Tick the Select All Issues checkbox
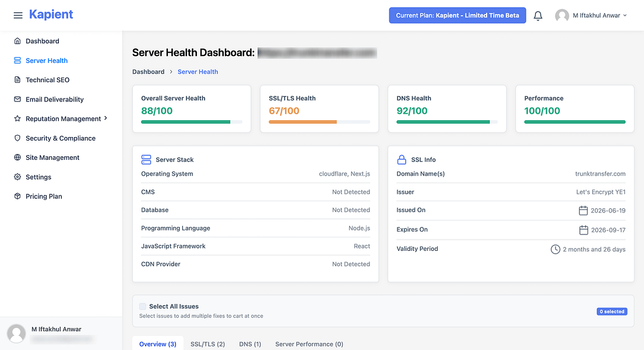 click(143, 306)
